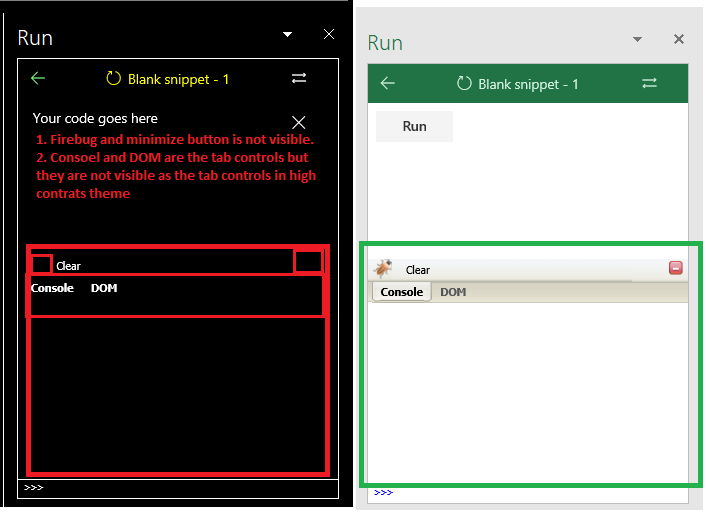This screenshot has width=706, height=512.
Task: Open task pane dropdown in dark Run pane
Action: pos(287,34)
